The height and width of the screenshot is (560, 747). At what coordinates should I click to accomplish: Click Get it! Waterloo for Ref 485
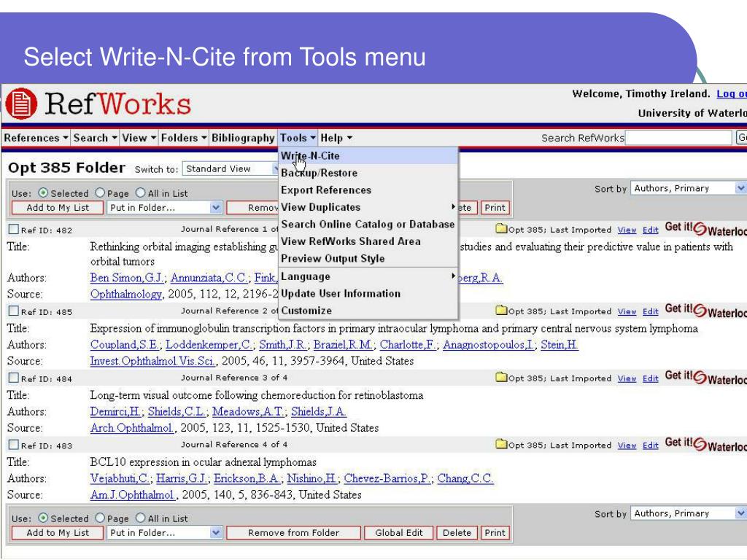pos(705,311)
